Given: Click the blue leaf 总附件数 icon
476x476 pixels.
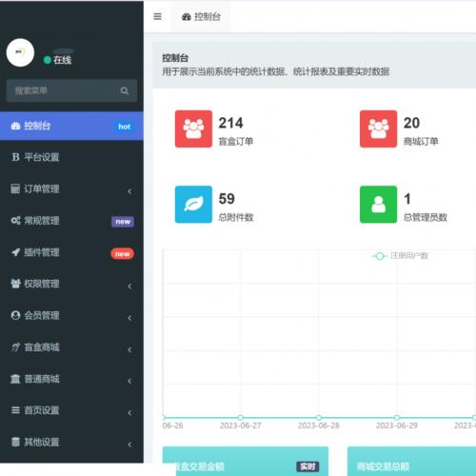Looking at the screenshot, I should coord(193,205).
